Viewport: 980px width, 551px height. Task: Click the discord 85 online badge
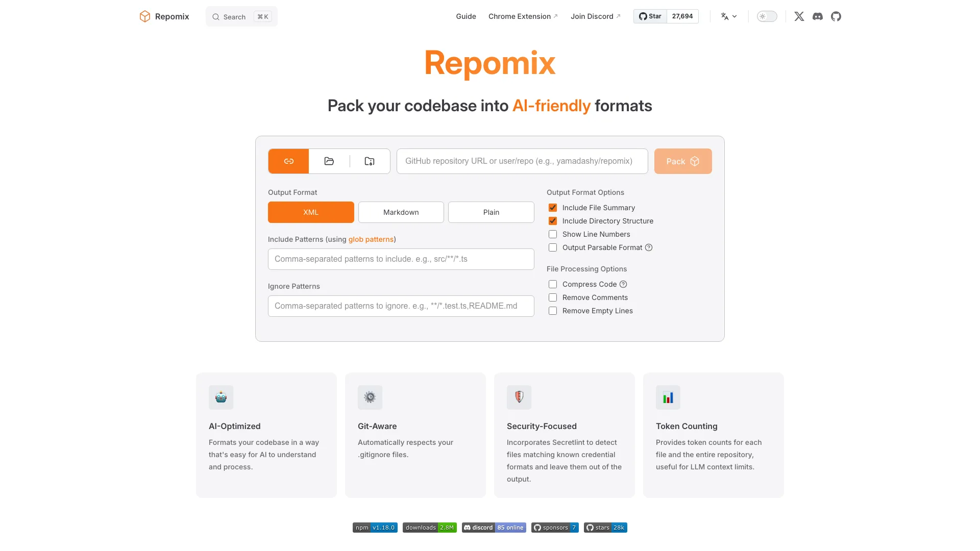(494, 528)
